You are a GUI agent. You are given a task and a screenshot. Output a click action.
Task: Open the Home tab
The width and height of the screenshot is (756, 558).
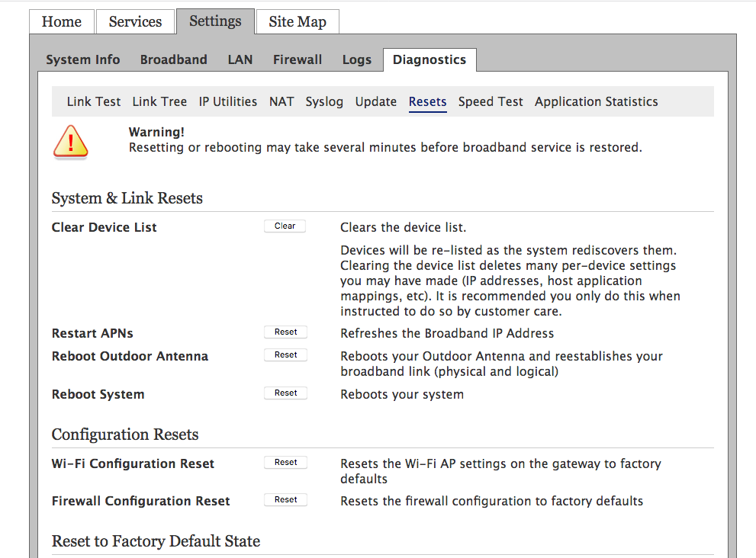(62, 21)
